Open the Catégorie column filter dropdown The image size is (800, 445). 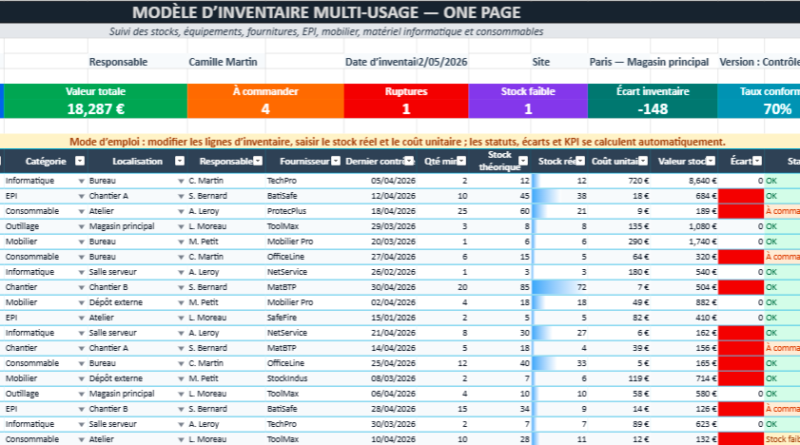click(80, 161)
